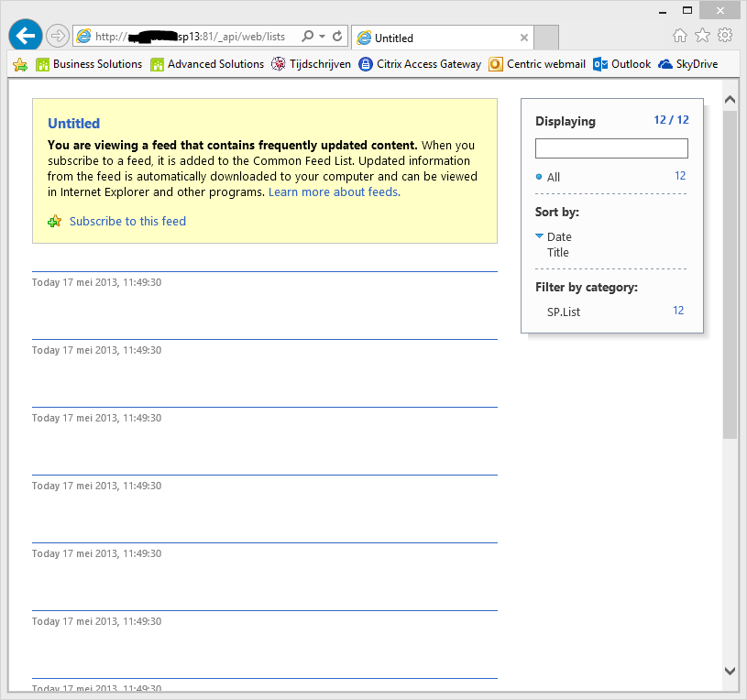This screenshot has height=700, width=747.
Task: Close the Untitled tab
Action: tap(524, 38)
